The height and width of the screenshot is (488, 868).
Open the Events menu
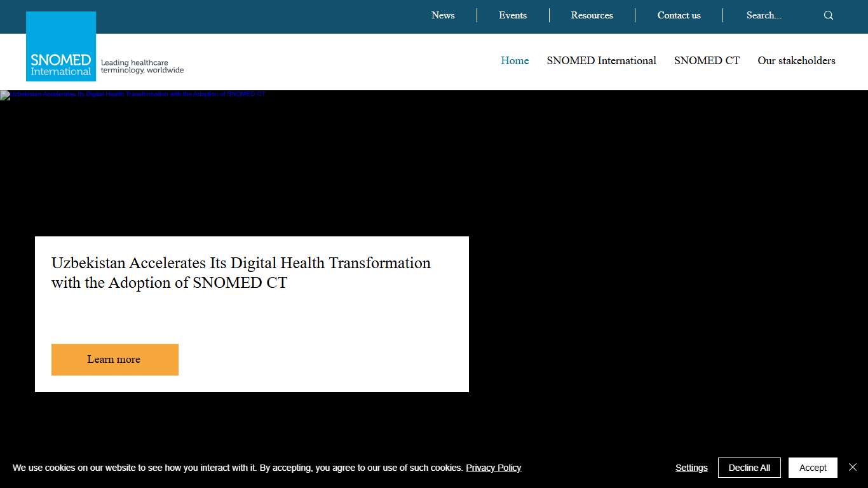coord(512,15)
